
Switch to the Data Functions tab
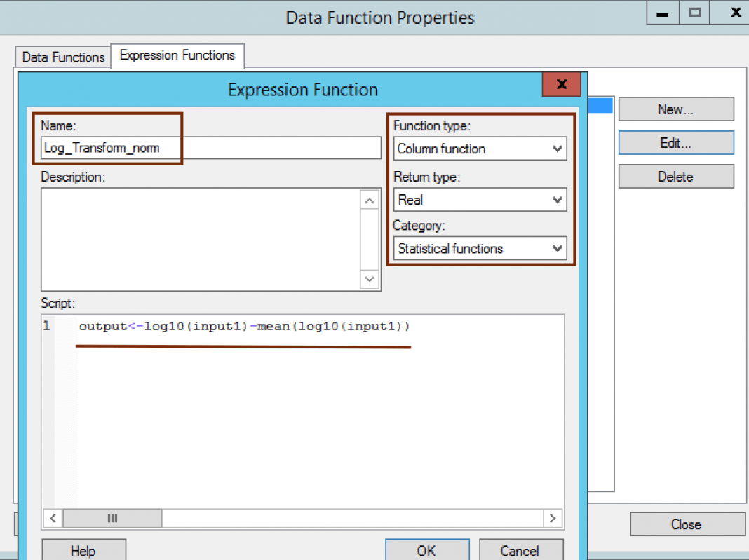tap(63, 57)
